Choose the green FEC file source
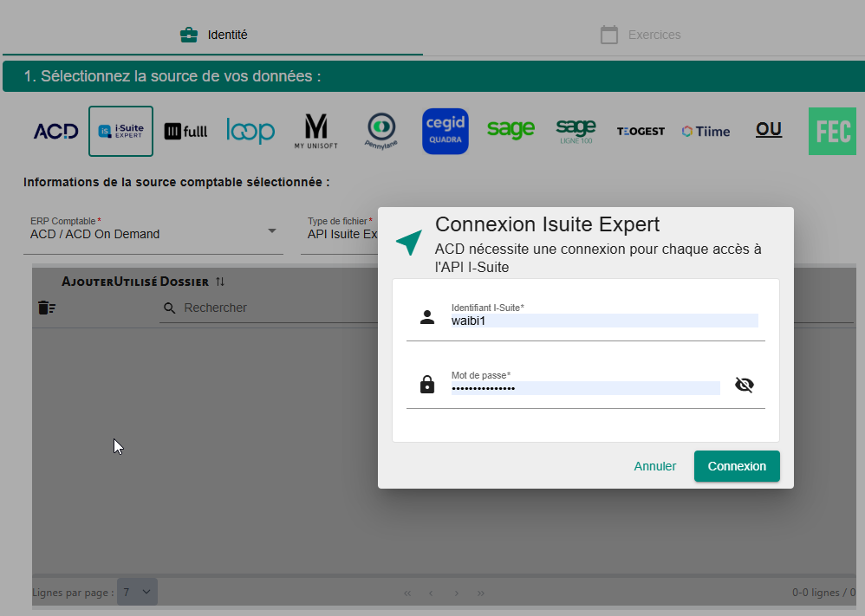Viewport: 865px width, 616px height. 832,132
